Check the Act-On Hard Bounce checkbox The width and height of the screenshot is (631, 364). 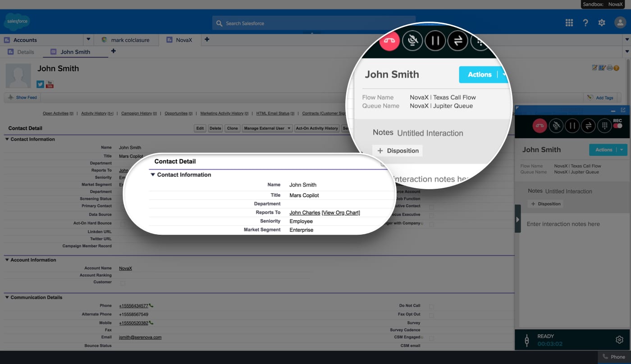click(x=123, y=224)
